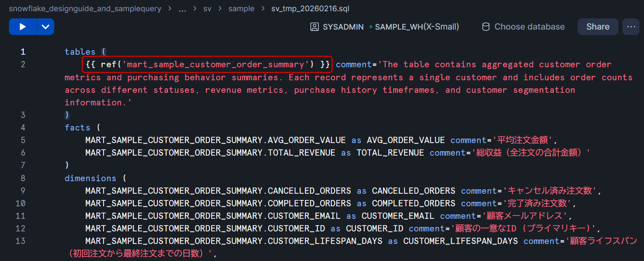This screenshot has height=261, width=644.
Task: Click the closing parenthesis on line 3
Action: coord(67,115)
